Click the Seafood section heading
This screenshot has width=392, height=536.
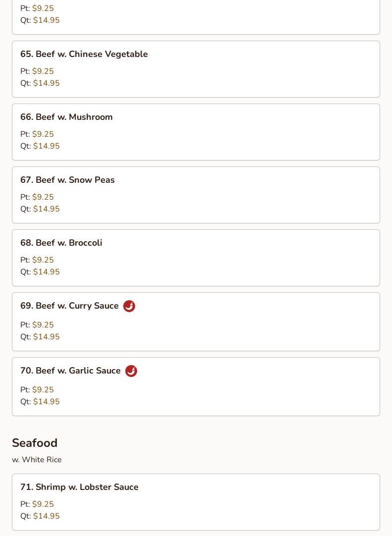pyautogui.click(x=35, y=443)
